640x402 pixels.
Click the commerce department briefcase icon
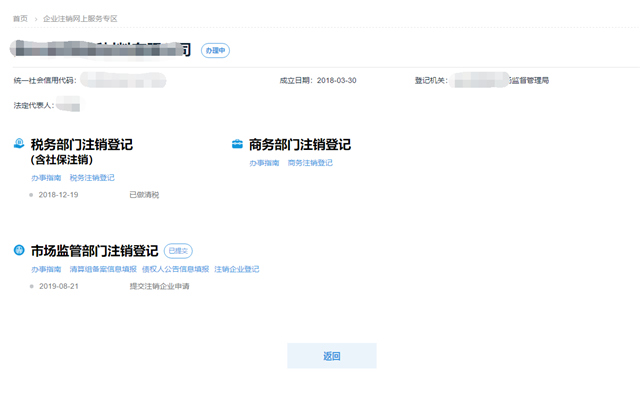237,144
